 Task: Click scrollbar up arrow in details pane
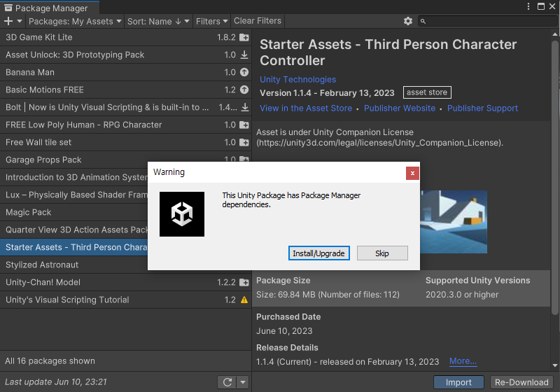pyautogui.click(x=554, y=34)
